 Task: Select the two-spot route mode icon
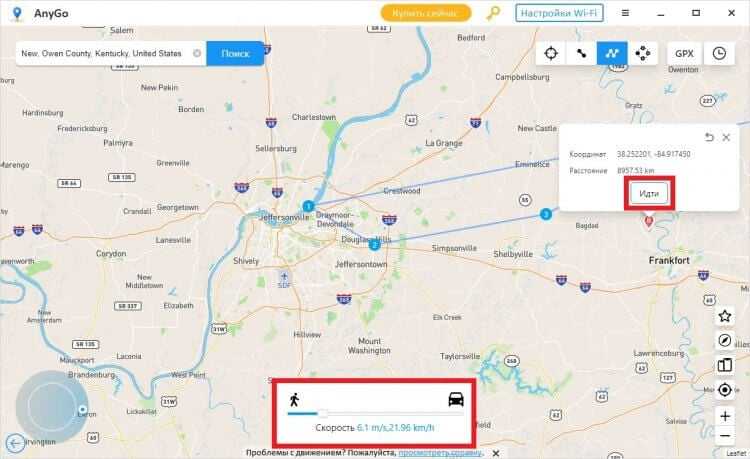[581, 53]
